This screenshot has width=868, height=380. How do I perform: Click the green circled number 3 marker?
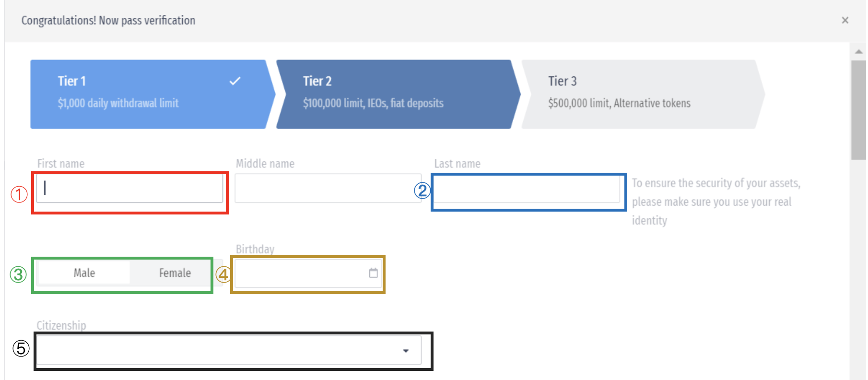(18, 274)
